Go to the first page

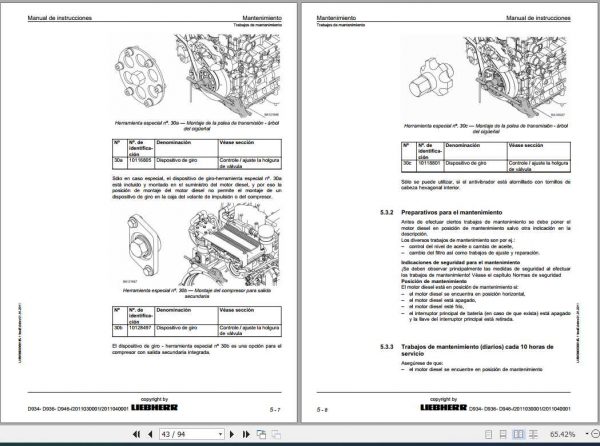tap(136, 434)
